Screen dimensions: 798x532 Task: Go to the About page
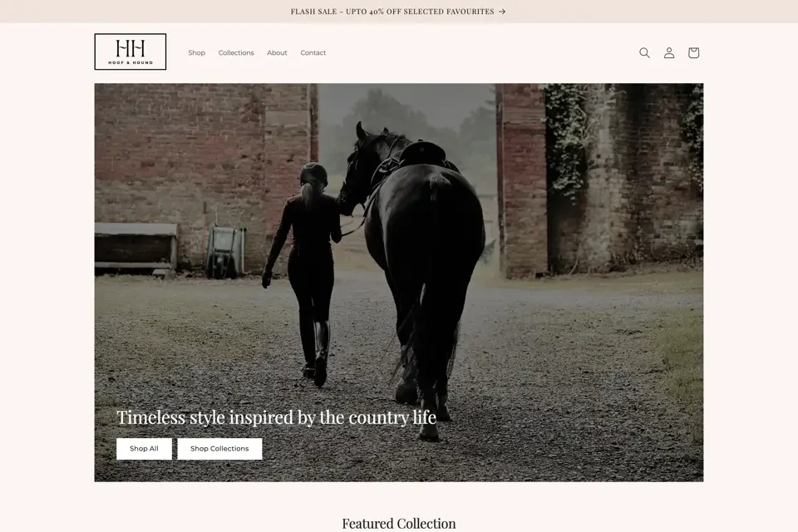(x=277, y=52)
